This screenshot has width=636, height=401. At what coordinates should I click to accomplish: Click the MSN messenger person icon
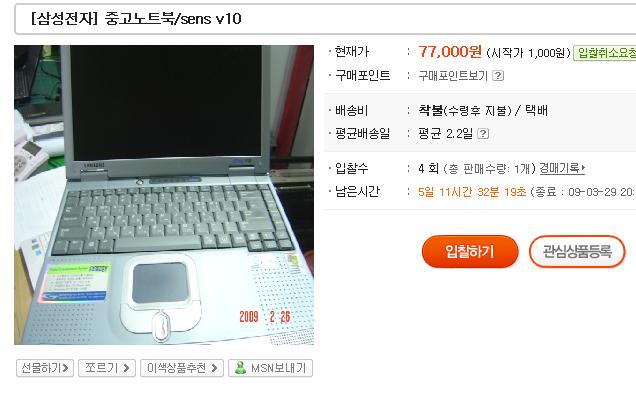click(240, 367)
